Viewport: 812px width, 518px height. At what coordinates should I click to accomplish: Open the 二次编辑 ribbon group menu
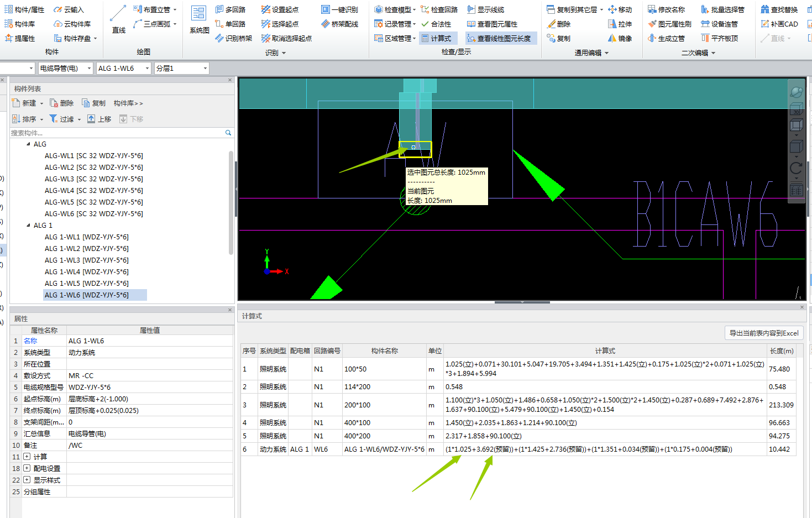pos(698,53)
